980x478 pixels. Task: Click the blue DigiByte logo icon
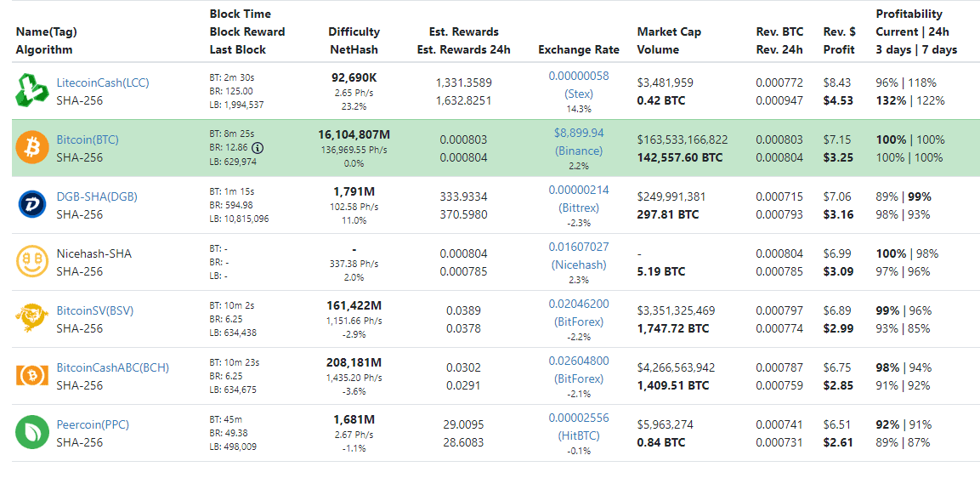click(x=32, y=205)
